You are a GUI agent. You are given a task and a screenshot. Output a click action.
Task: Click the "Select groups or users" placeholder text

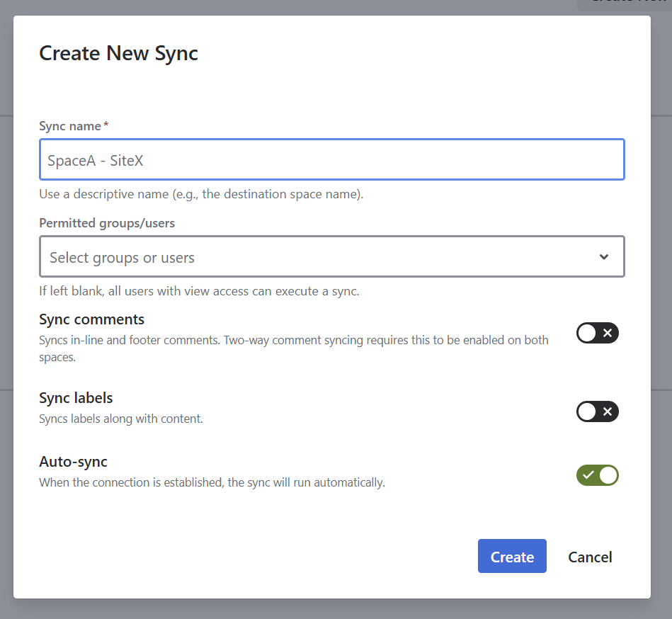(x=122, y=258)
